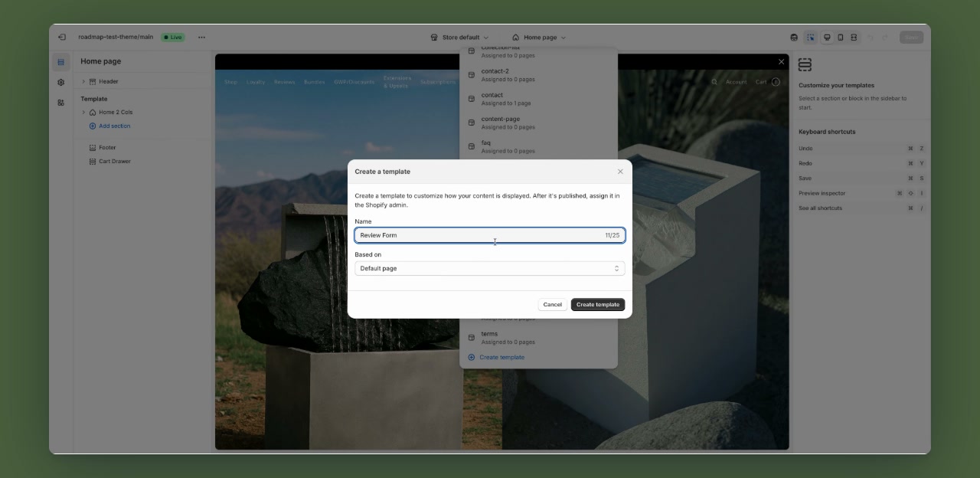Click the template Name input field
The height and width of the screenshot is (478, 980).
coord(488,235)
